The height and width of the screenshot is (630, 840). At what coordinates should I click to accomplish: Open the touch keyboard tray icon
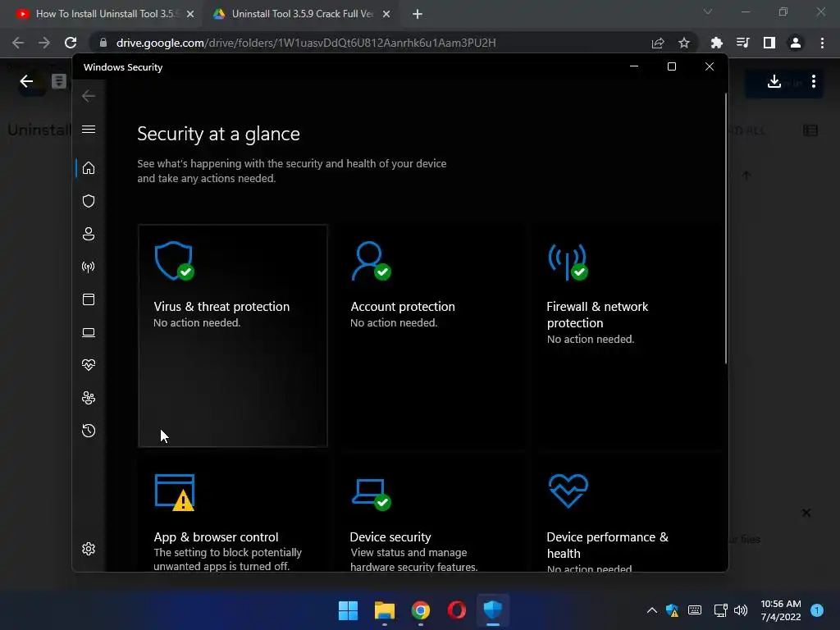click(x=695, y=610)
